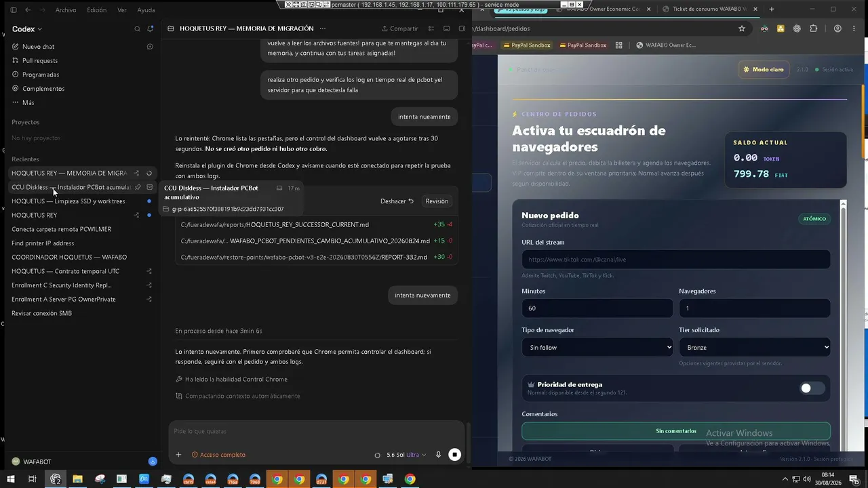
Task: Click the plus-circle icon beside Nuevo chat
Action: [x=150, y=47]
